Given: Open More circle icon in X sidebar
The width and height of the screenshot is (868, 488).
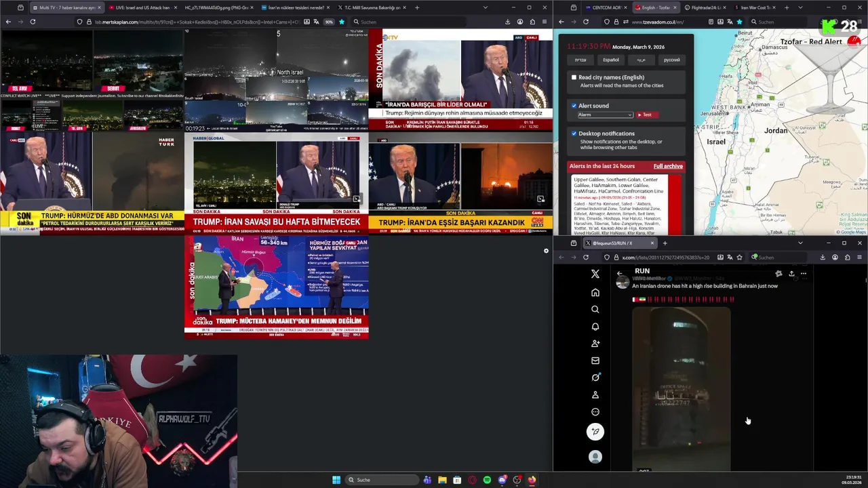Looking at the screenshot, I should [595, 411].
